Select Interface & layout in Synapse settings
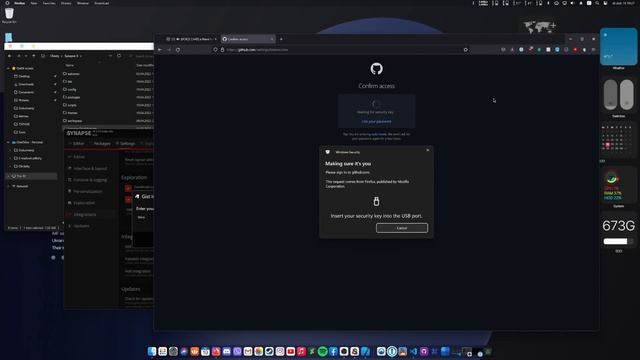 87,169
